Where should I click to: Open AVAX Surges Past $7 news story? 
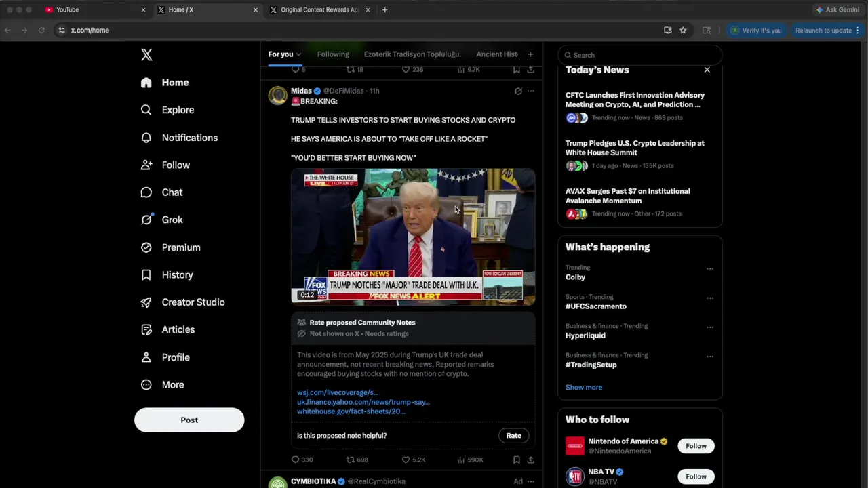pos(628,196)
